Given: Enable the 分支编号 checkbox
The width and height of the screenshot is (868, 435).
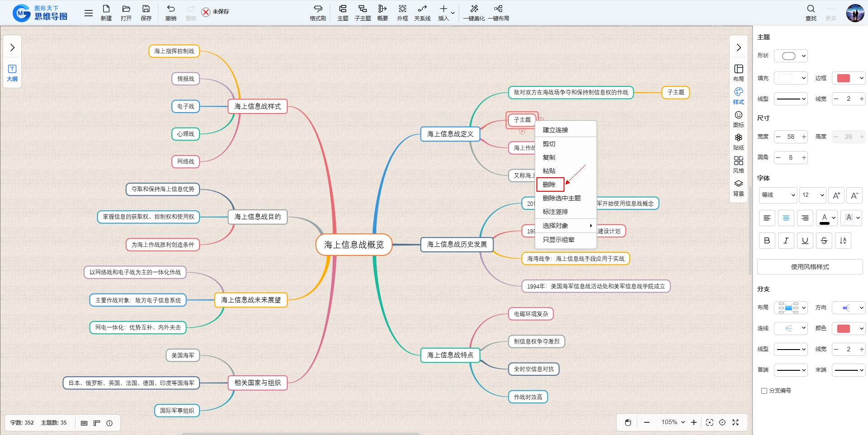Looking at the screenshot, I should (x=764, y=391).
